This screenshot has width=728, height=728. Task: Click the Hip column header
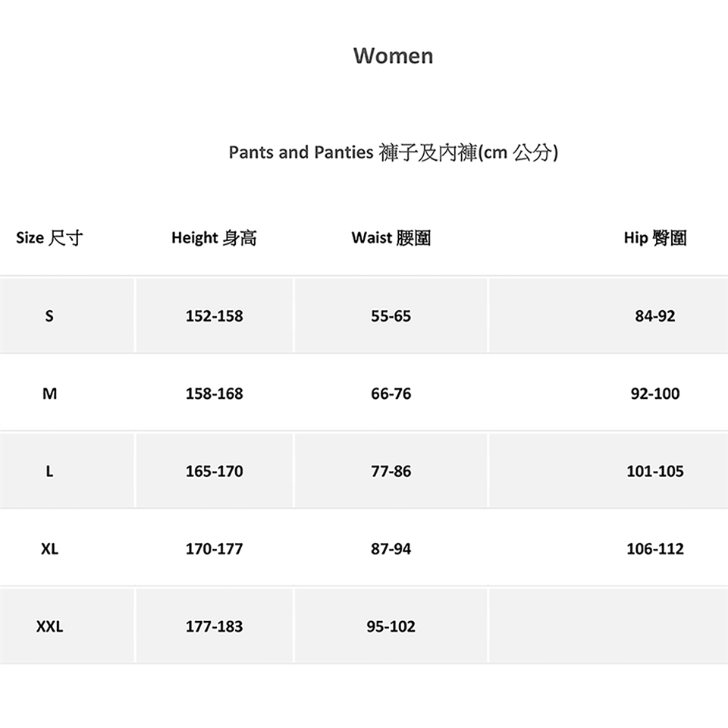click(x=655, y=238)
